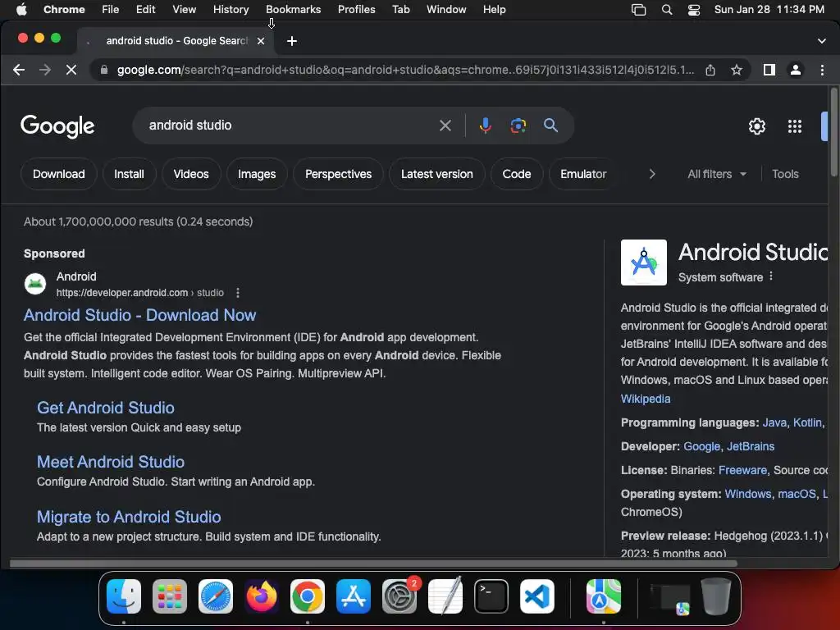This screenshot has height=630, width=840.
Task: Open the sponsored ad options three dots
Action: click(x=238, y=293)
